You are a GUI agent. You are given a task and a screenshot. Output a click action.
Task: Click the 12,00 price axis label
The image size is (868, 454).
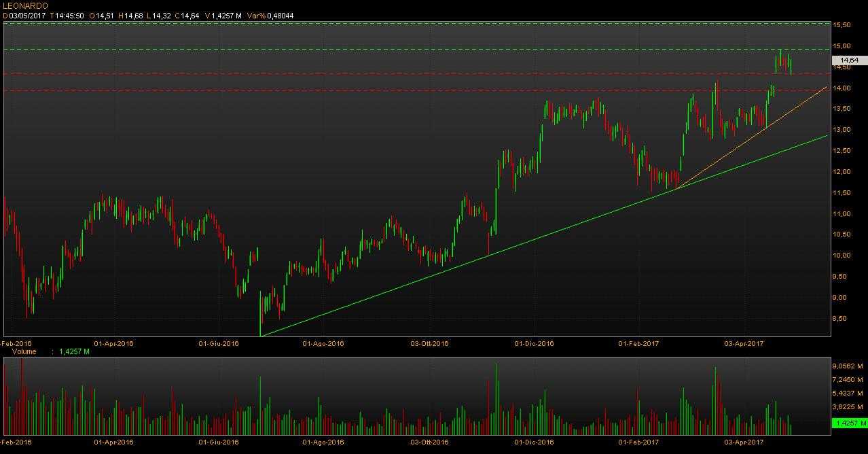(842, 172)
